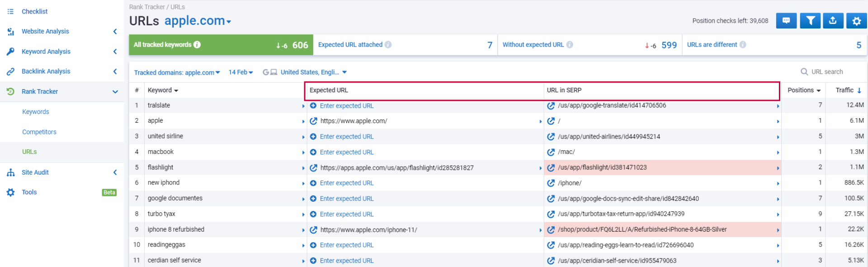
Task: Expand the Backlink Analysis chevron
Action: click(115, 72)
